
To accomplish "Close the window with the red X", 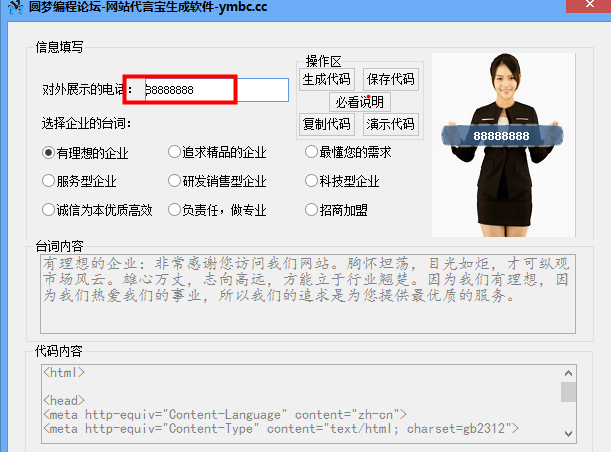I will point(589,5).
